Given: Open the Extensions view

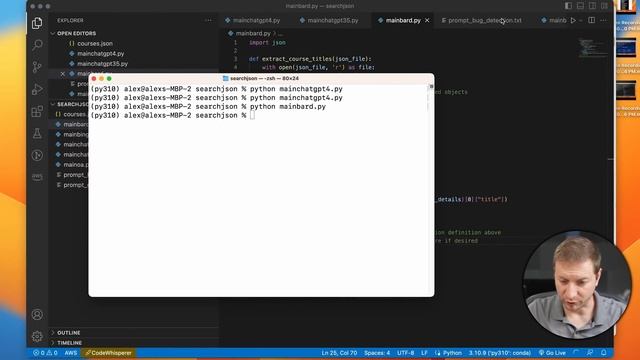Looking at the screenshot, I should [x=37, y=111].
